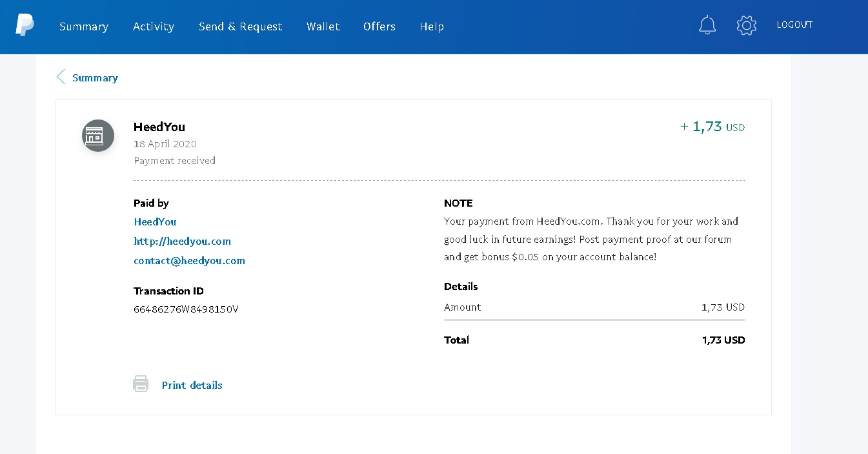Image resolution: width=868 pixels, height=454 pixels.
Task: Click the printer icon
Action: pos(141,384)
